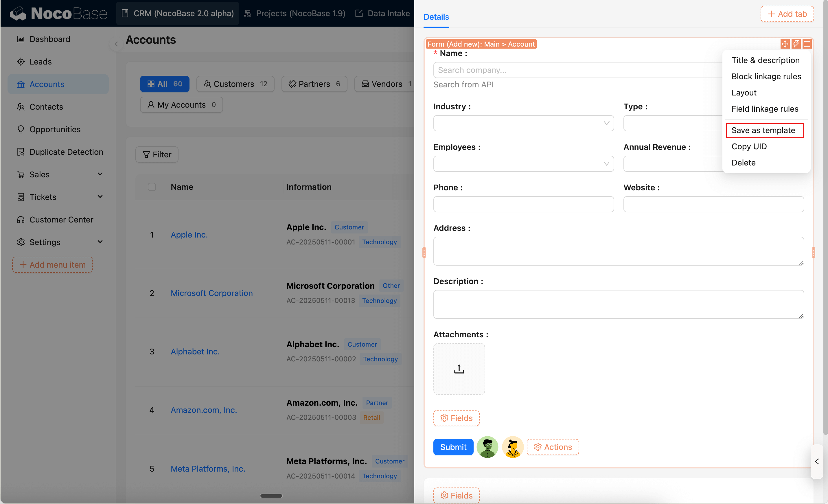Screen dimensions: 828x504
Task: Click the Customer tag on Apple Inc.
Action: [x=349, y=227]
